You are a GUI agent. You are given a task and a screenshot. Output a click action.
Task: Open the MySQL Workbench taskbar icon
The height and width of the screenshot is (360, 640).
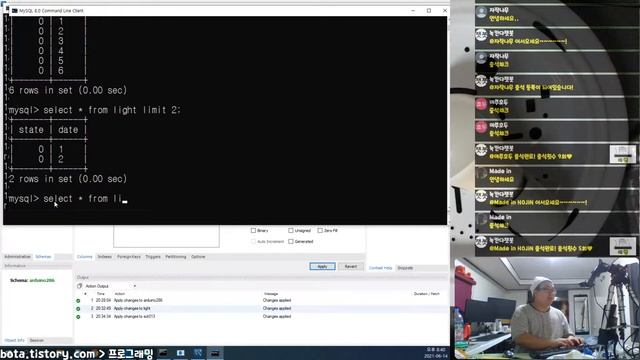[x=198, y=353]
